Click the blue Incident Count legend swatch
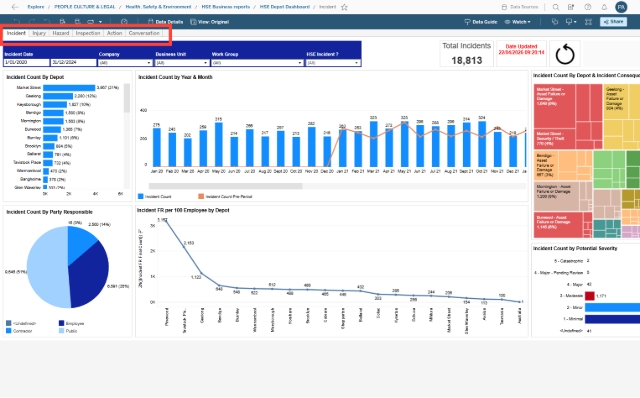The width and height of the screenshot is (640, 398). pos(141,196)
